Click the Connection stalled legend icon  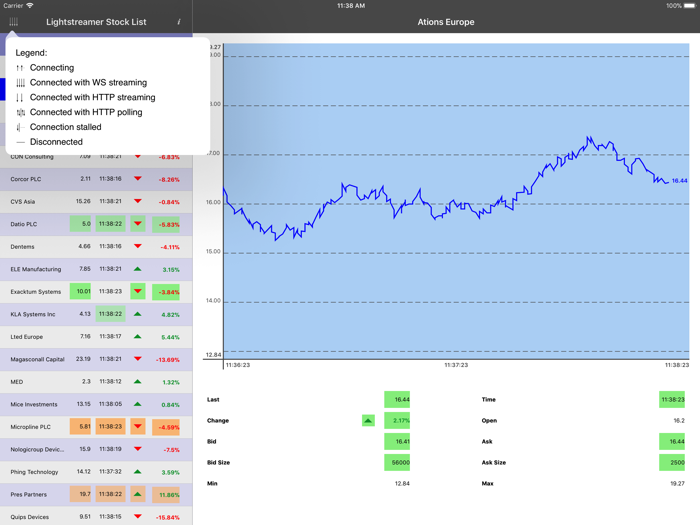20,127
